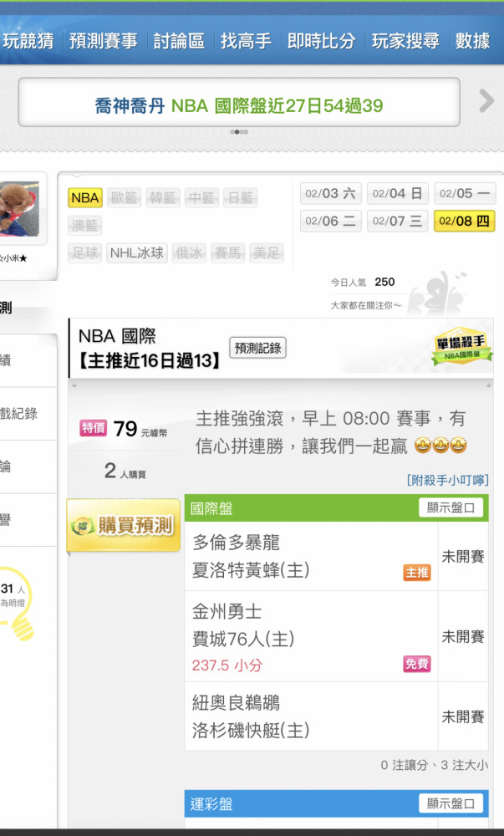Open the poodle profile avatar thumbnail
The width and height of the screenshot is (504, 836).
click(20, 209)
